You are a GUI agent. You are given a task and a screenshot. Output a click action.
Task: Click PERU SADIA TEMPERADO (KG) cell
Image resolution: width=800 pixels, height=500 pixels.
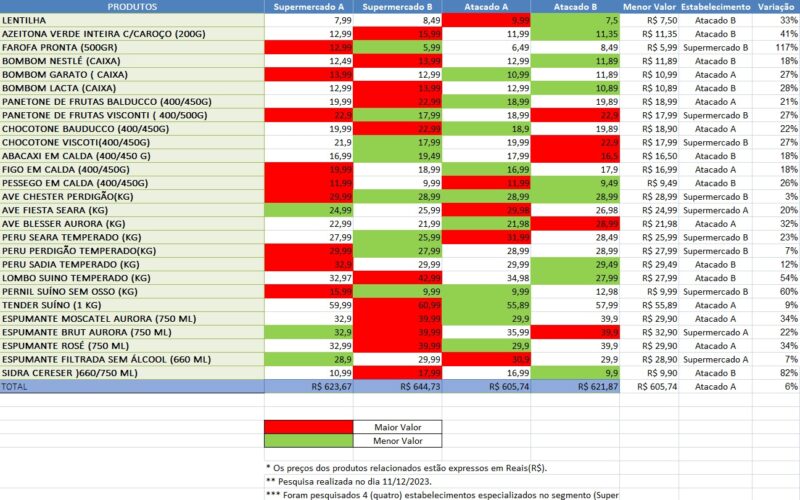132,264
